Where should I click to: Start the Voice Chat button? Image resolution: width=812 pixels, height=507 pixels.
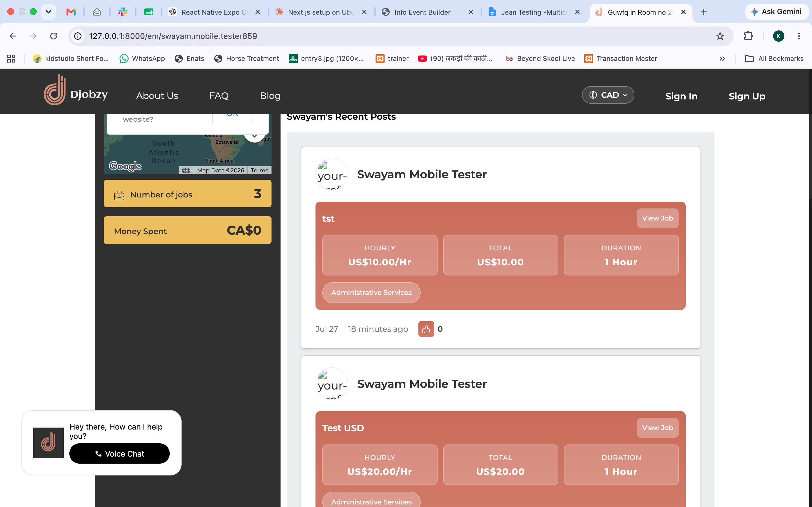[120, 454]
